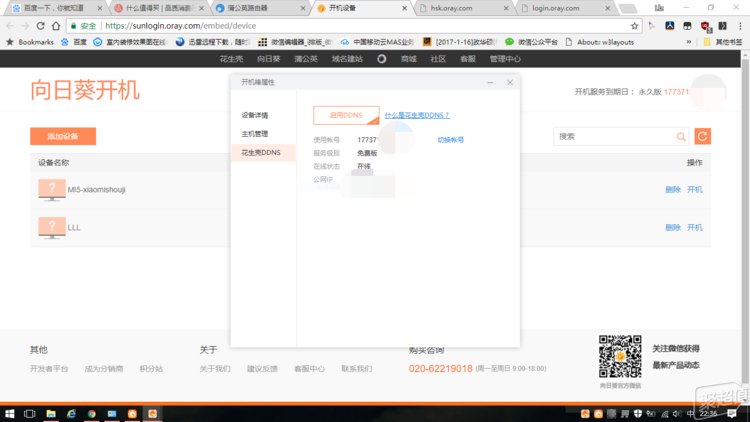
Task: Click the orange refresh icon beside search
Action: [x=702, y=136]
